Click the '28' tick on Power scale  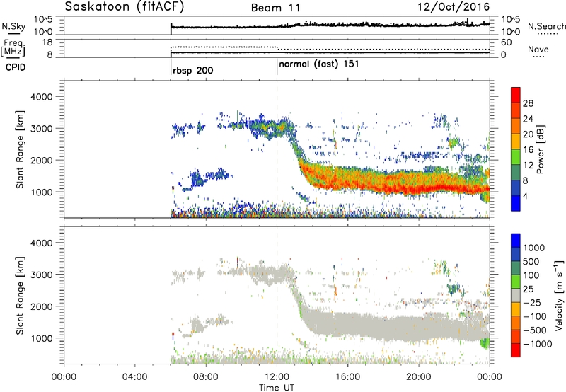(x=528, y=103)
